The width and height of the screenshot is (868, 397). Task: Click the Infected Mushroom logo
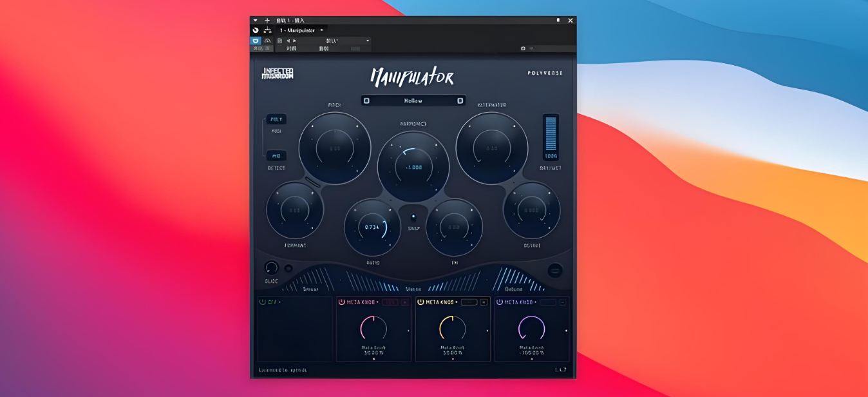[278, 73]
